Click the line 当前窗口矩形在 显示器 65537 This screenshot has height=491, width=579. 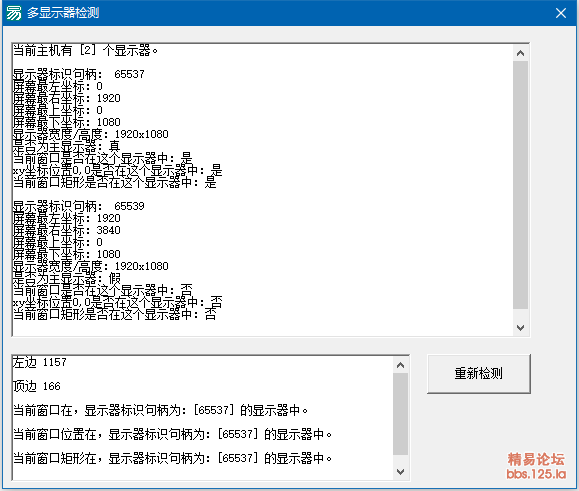pos(172,458)
